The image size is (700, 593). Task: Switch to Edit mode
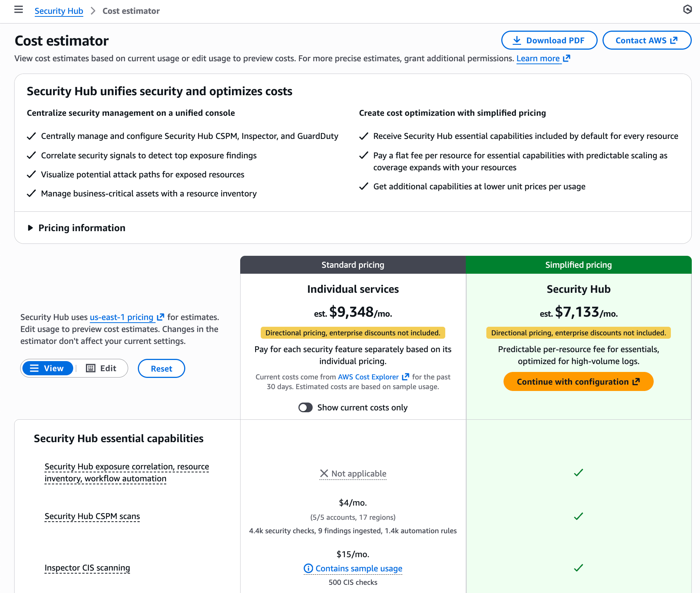102,368
